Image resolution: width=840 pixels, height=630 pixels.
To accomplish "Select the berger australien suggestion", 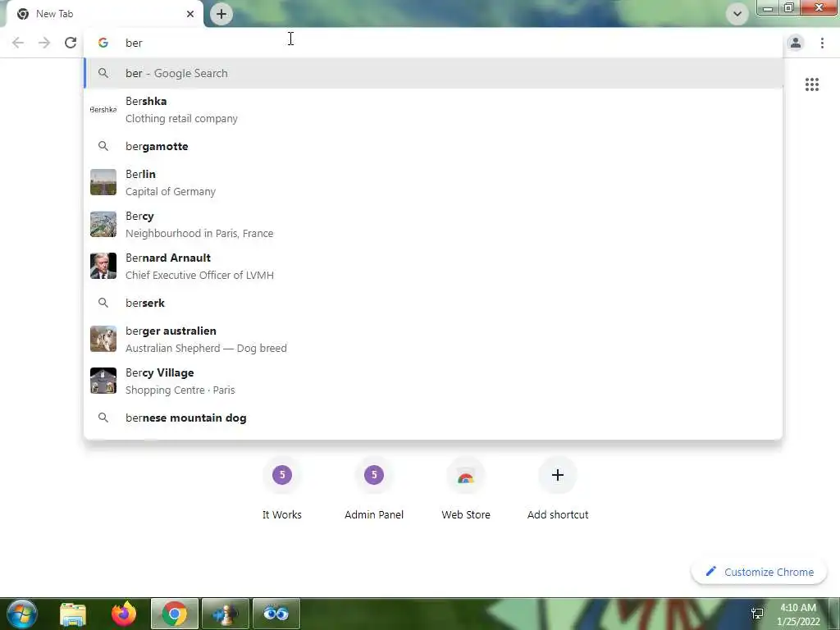I will [x=434, y=339].
